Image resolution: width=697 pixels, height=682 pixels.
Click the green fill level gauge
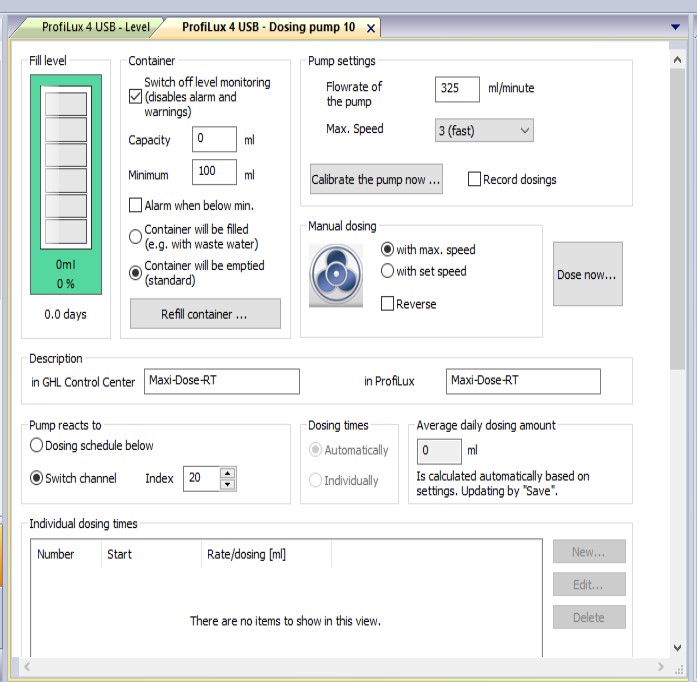click(x=66, y=185)
